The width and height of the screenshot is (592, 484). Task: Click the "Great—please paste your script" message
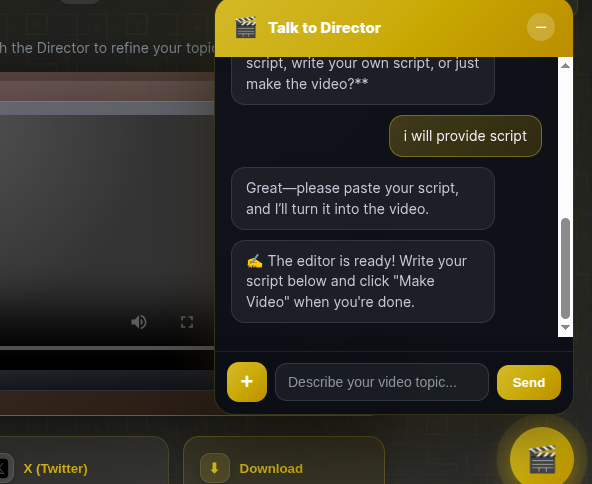pos(363,199)
